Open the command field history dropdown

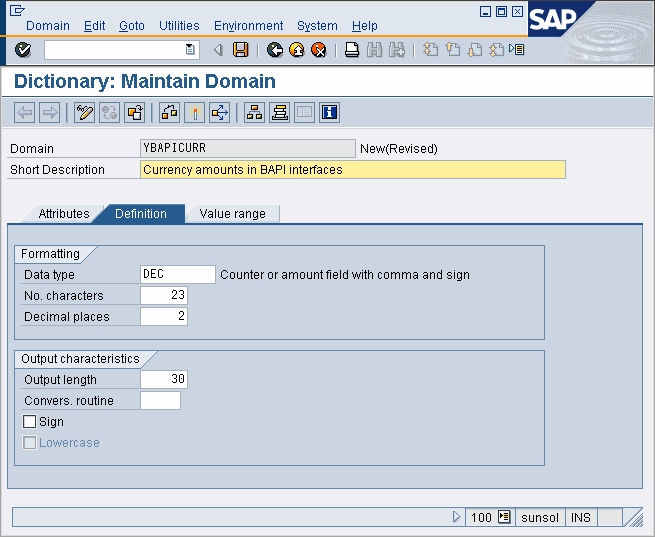(x=190, y=50)
